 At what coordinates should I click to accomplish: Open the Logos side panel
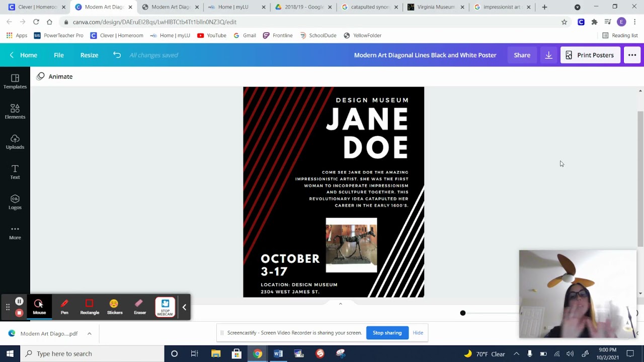coord(15,202)
